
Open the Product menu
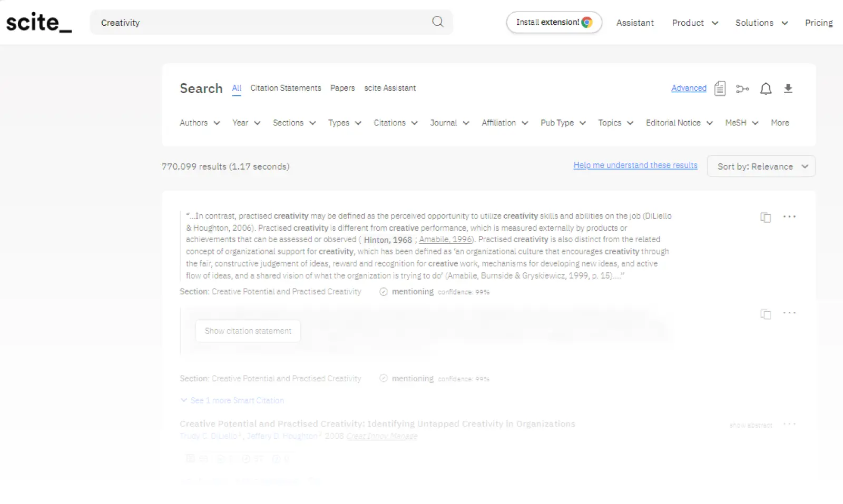(x=695, y=23)
